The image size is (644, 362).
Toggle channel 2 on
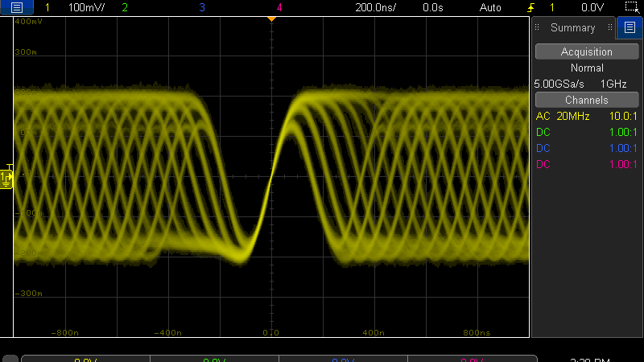[x=124, y=8]
